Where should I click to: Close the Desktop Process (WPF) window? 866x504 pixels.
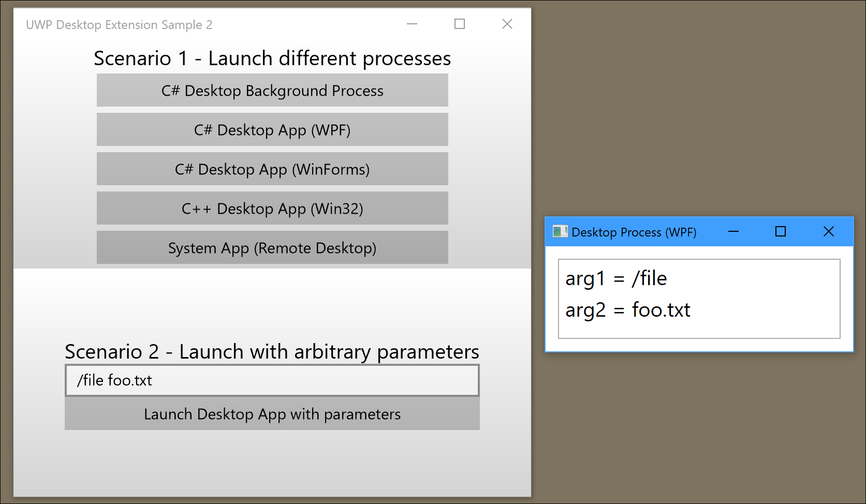click(x=828, y=232)
